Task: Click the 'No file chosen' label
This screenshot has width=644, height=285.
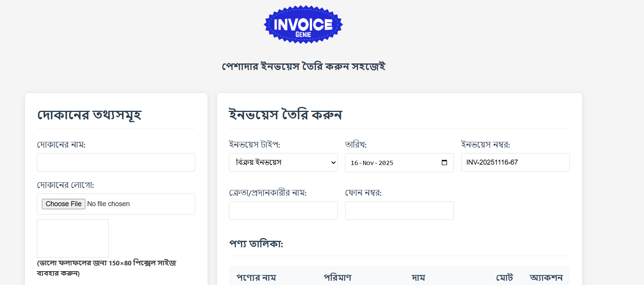Action: click(x=109, y=204)
